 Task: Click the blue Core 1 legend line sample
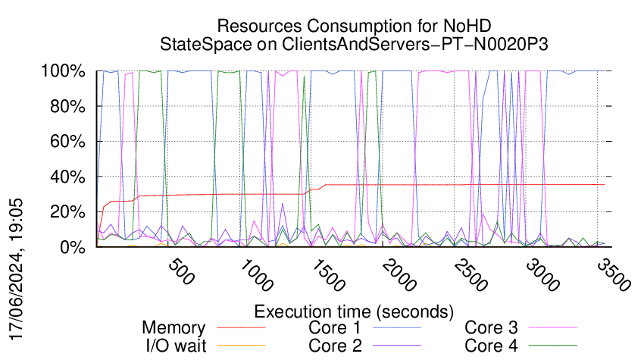(397, 327)
